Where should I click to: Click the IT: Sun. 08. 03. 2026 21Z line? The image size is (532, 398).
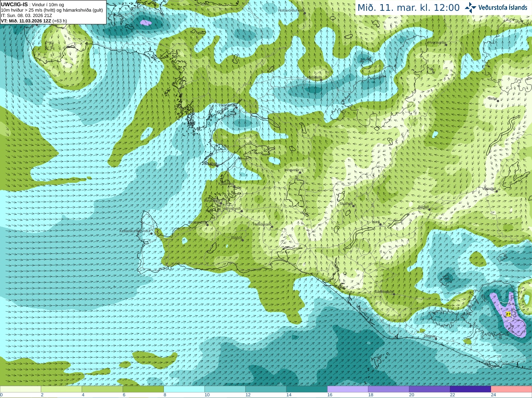(27, 15)
